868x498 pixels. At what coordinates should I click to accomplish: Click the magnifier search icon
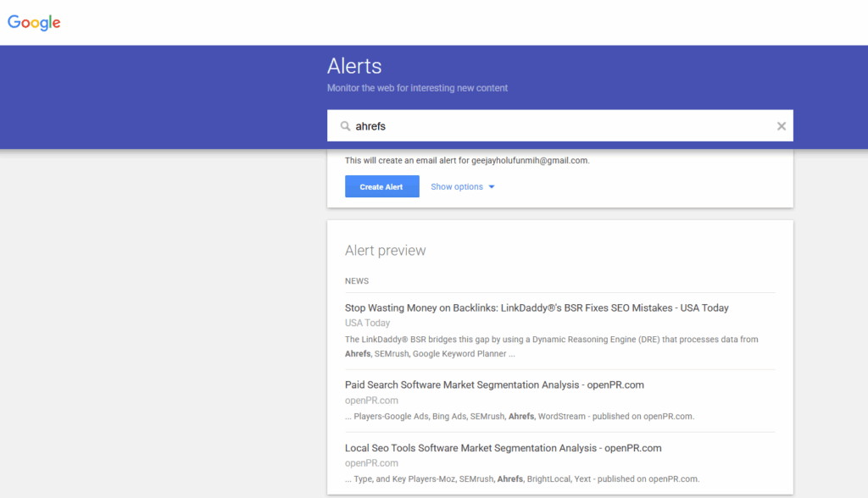345,126
